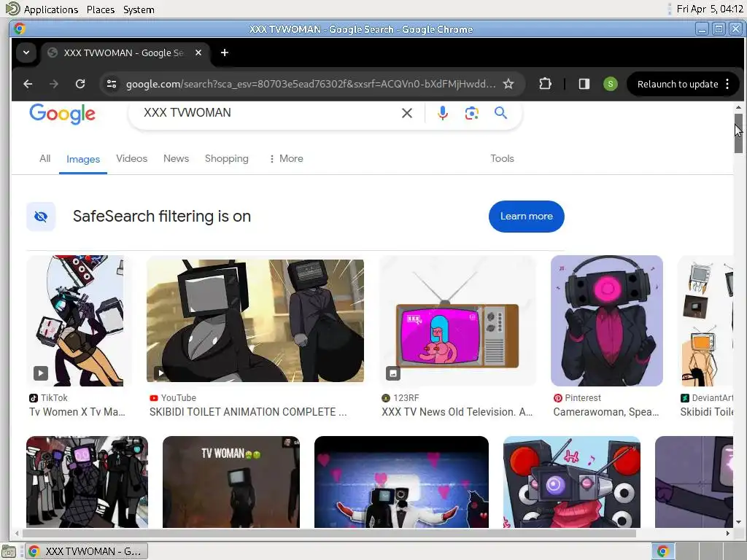Start voice search with microphone
Viewport: 747px width, 560px height.
[443, 113]
